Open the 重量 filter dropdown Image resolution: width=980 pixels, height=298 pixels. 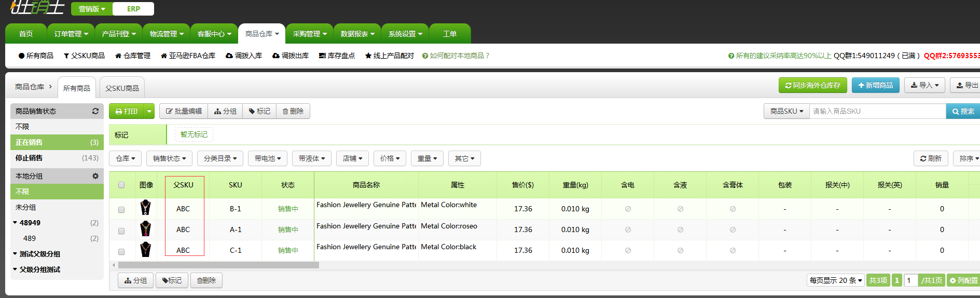[x=427, y=158]
